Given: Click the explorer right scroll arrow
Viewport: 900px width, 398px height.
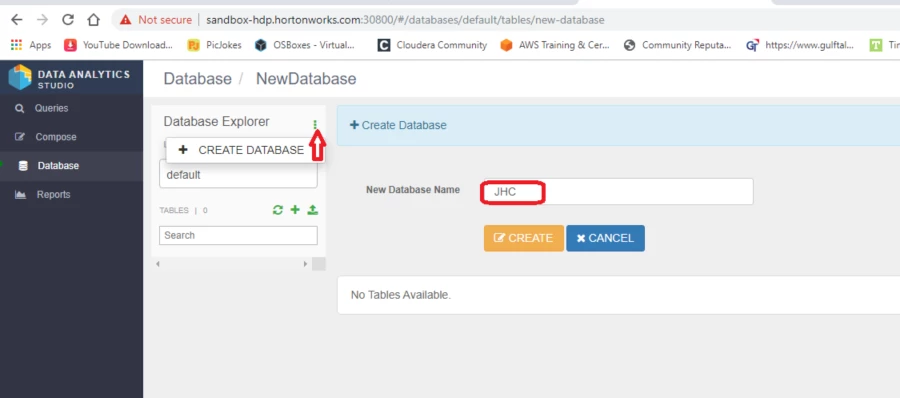Looking at the screenshot, I should point(305,264).
